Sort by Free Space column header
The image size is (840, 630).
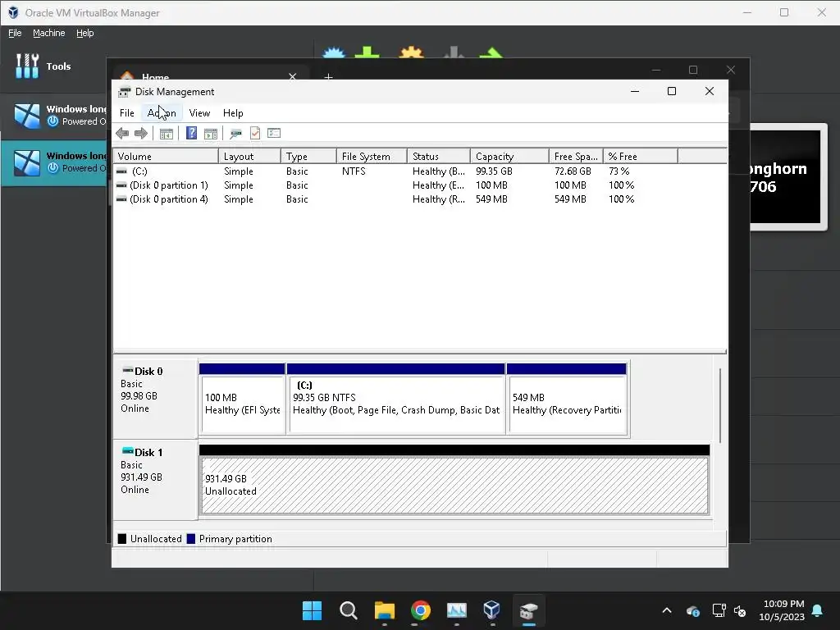576,157
